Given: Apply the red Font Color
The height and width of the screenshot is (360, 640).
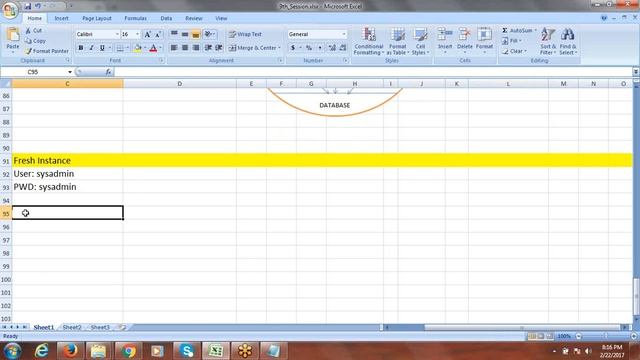Looking at the screenshot, I should 153,48.
